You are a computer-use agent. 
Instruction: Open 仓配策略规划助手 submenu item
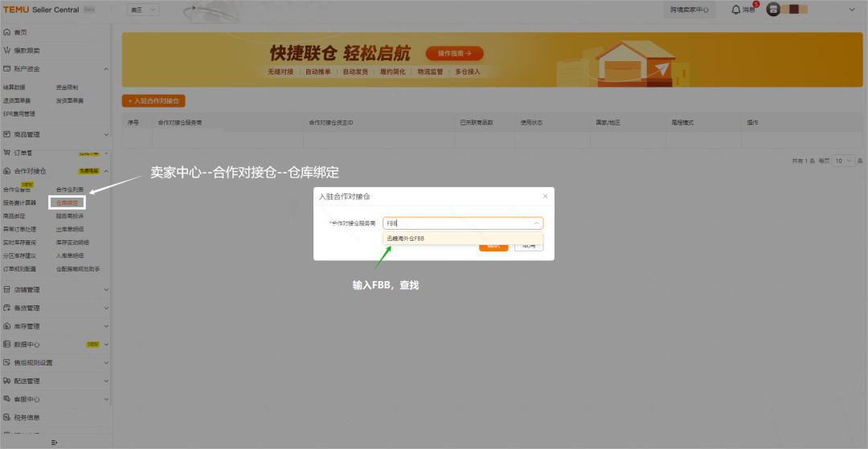[x=77, y=269]
